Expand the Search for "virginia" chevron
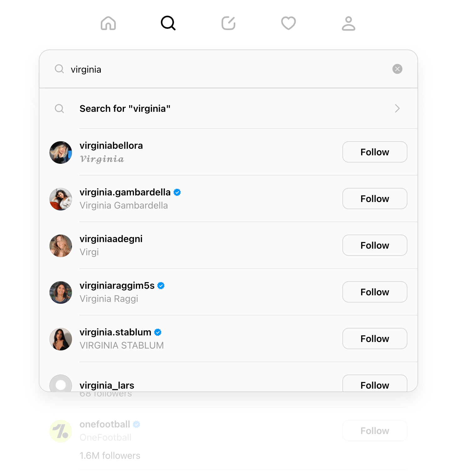The image size is (460, 476). 397,108
